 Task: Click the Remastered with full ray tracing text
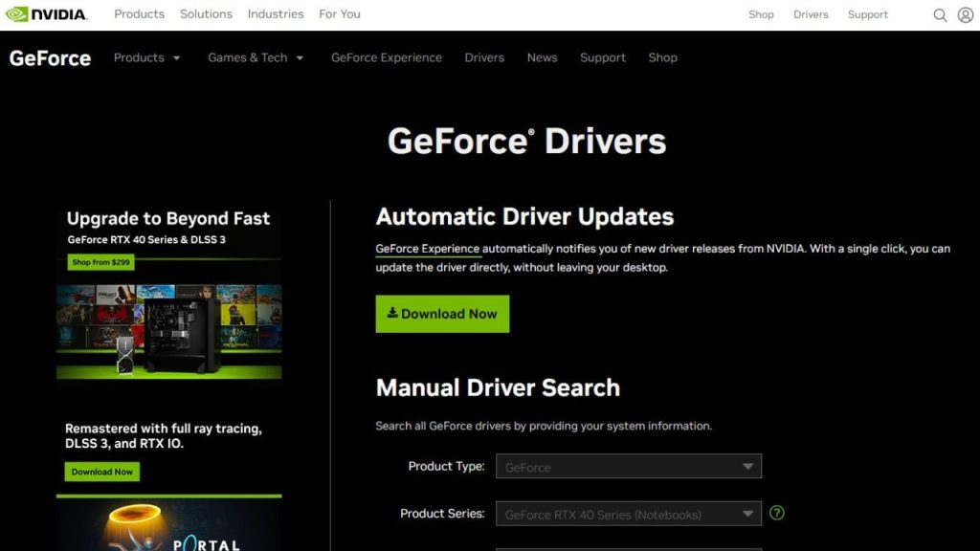[163, 436]
